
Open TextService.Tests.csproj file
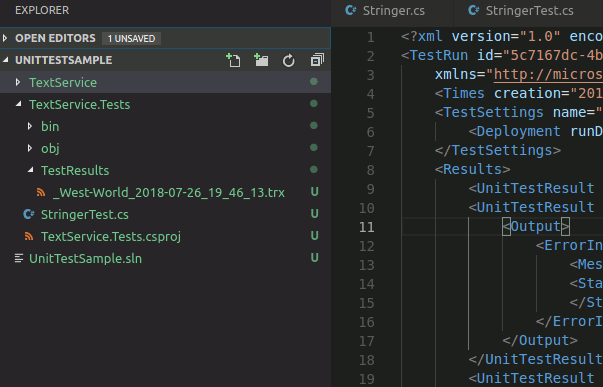(x=111, y=236)
